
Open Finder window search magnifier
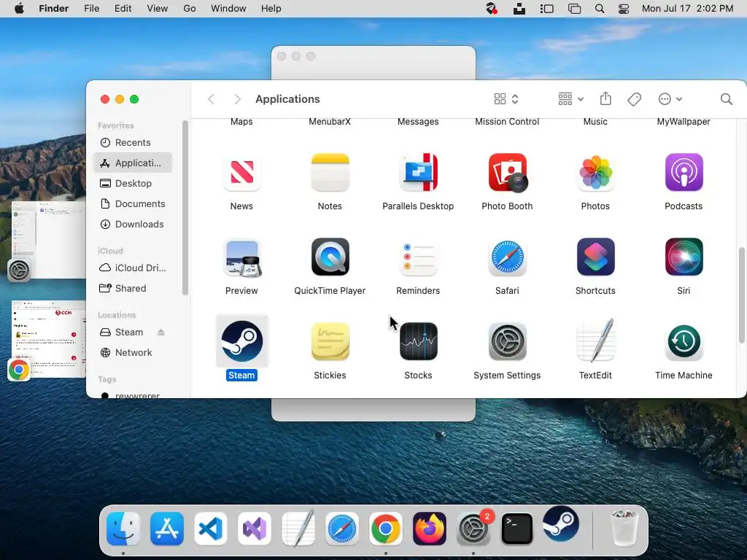point(726,99)
